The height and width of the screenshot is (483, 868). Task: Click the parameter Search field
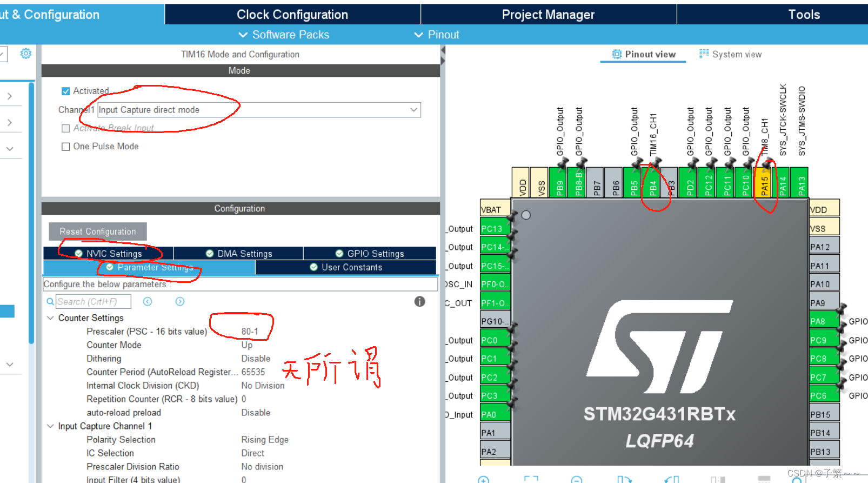point(94,302)
